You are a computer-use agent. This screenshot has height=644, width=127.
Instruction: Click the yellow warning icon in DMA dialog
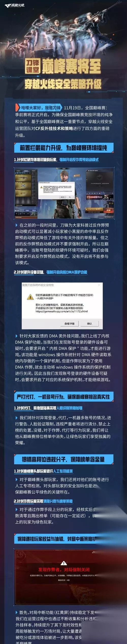coord(30,297)
